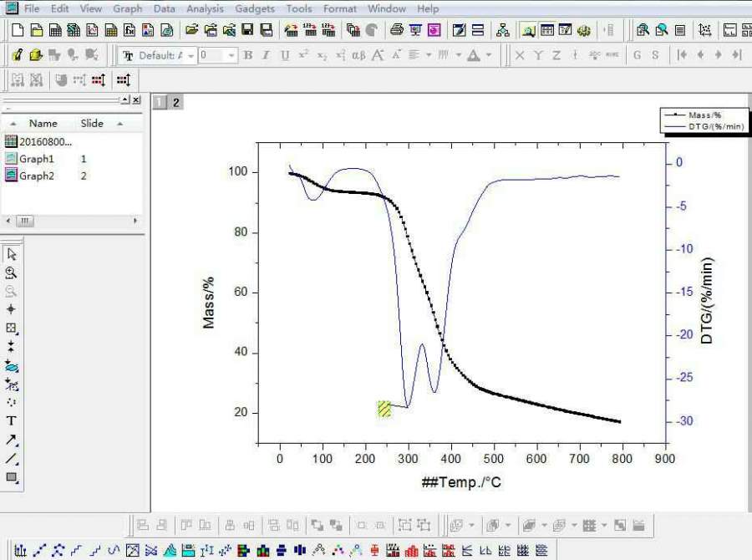
Task: Toggle the Project Explorer panel button
Action: 528,30
